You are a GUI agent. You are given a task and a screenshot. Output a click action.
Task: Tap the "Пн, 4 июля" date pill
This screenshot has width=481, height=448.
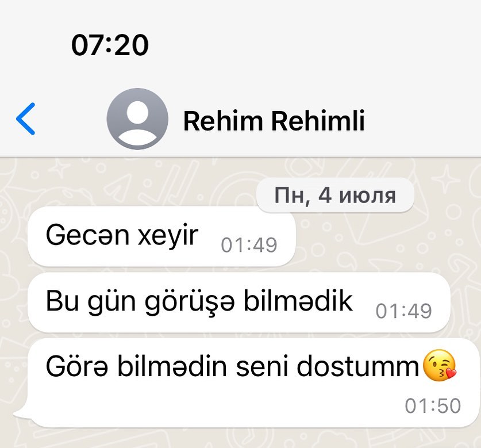click(335, 195)
